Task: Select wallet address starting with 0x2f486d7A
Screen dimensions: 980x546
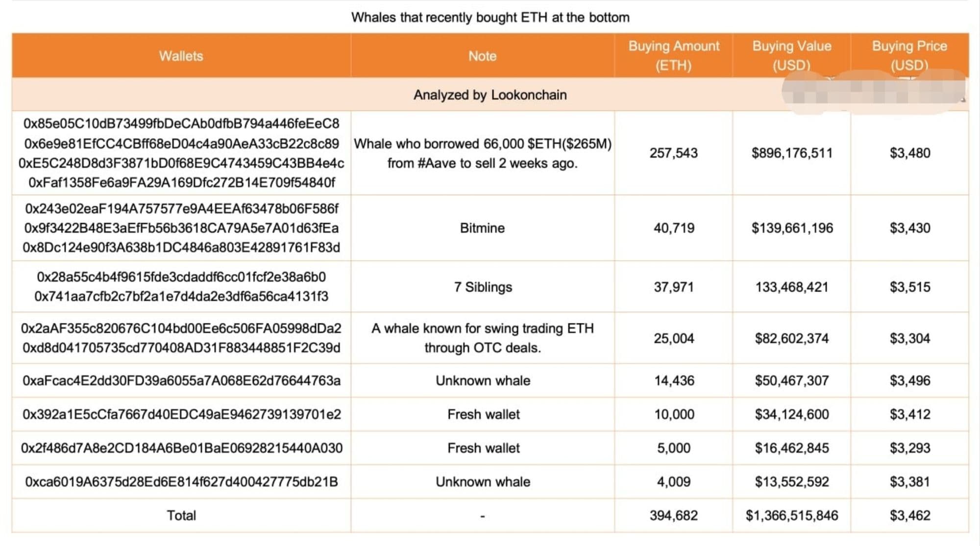Action: [181, 448]
